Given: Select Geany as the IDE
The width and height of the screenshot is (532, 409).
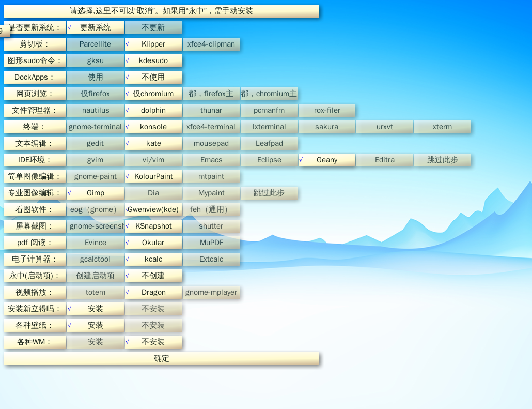Looking at the screenshot, I should (x=327, y=160).
